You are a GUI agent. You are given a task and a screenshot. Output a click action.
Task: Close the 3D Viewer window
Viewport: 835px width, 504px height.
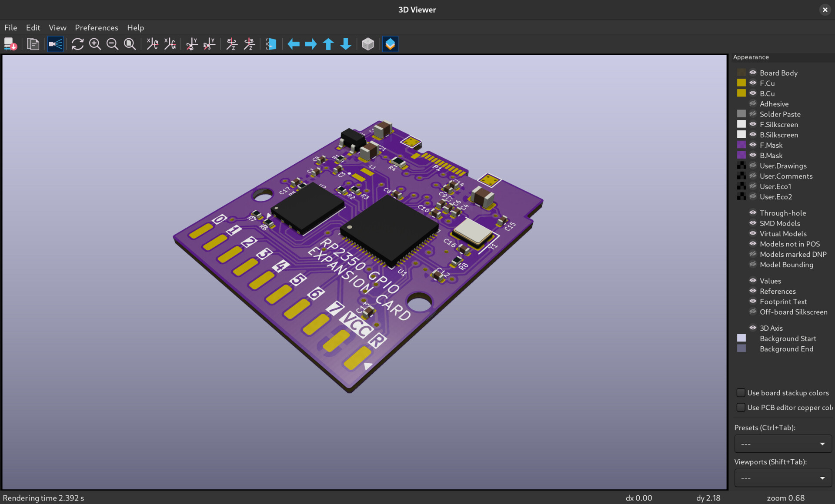point(825,10)
